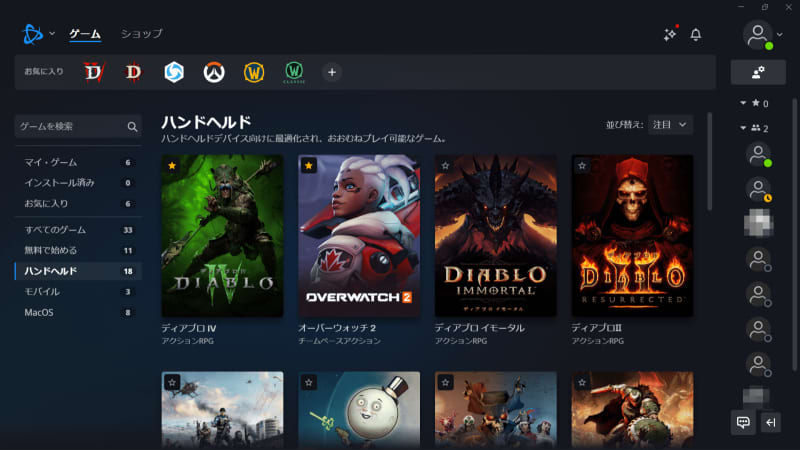Select モバイル in the sidebar
Screen dimensions: 800x450
coord(42,291)
